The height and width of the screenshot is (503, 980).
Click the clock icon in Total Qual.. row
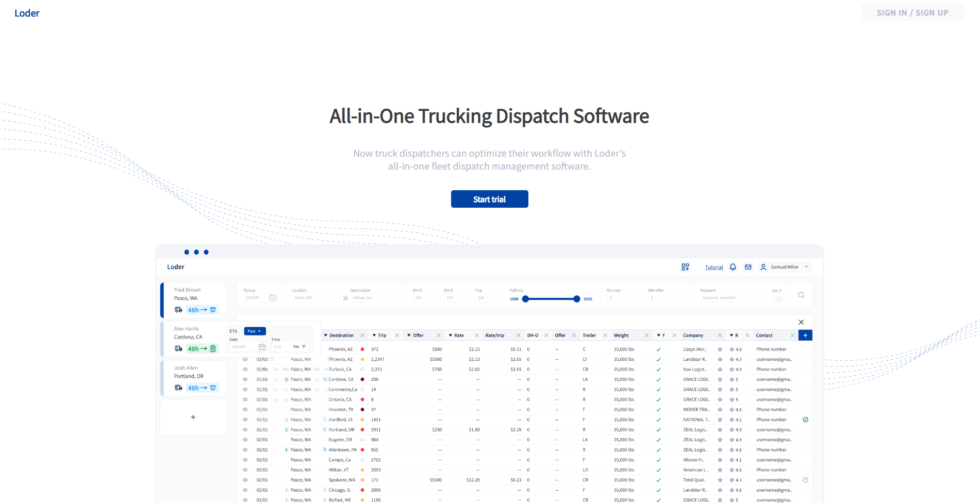point(805,480)
